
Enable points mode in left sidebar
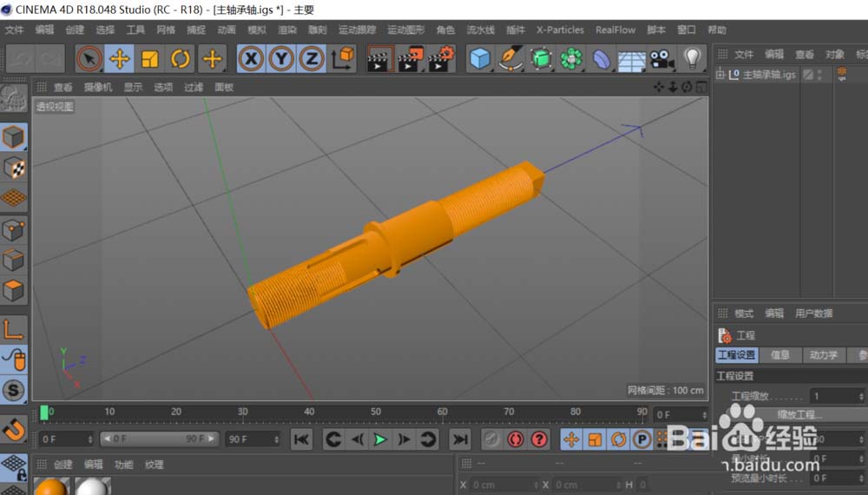point(14,230)
